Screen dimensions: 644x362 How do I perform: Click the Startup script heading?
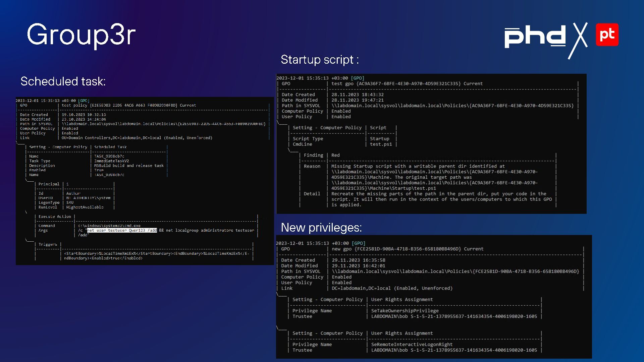click(x=320, y=60)
